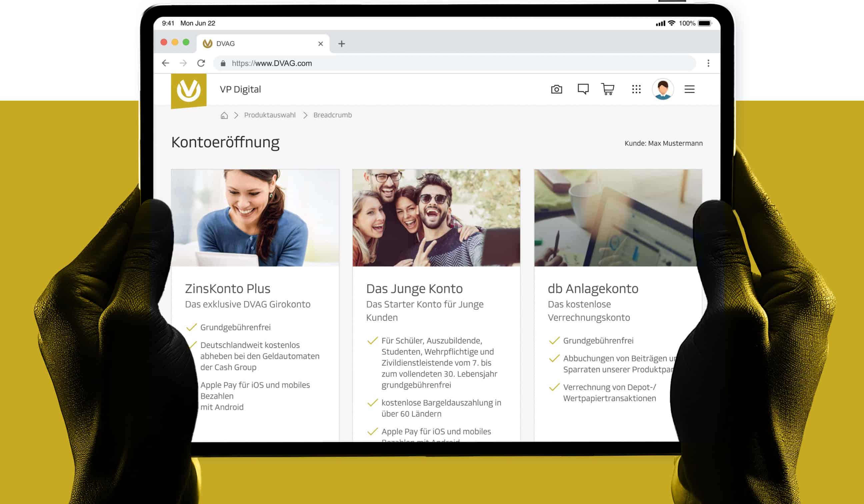Select the Das Junge Konto card title
864x504 pixels.
[x=415, y=289]
